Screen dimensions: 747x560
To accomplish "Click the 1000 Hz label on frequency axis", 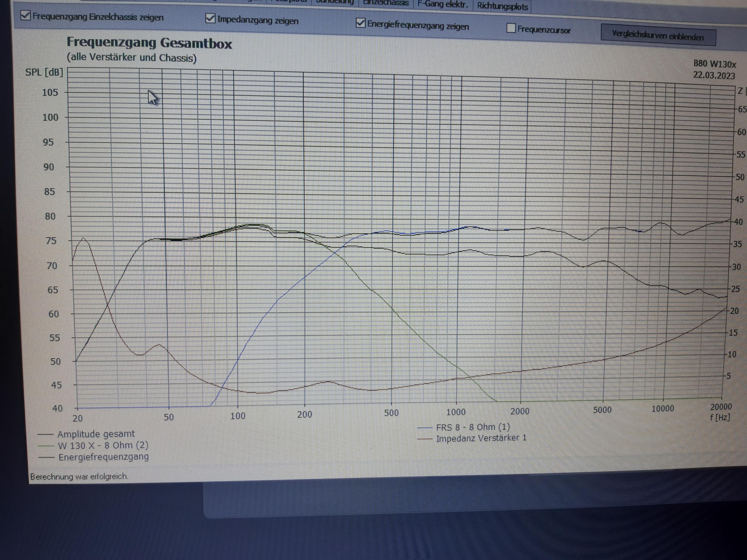I will tap(456, 412).
